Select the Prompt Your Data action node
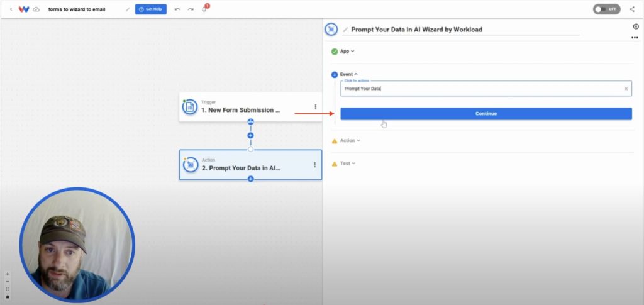644x305 pixels. pos(250,165)
